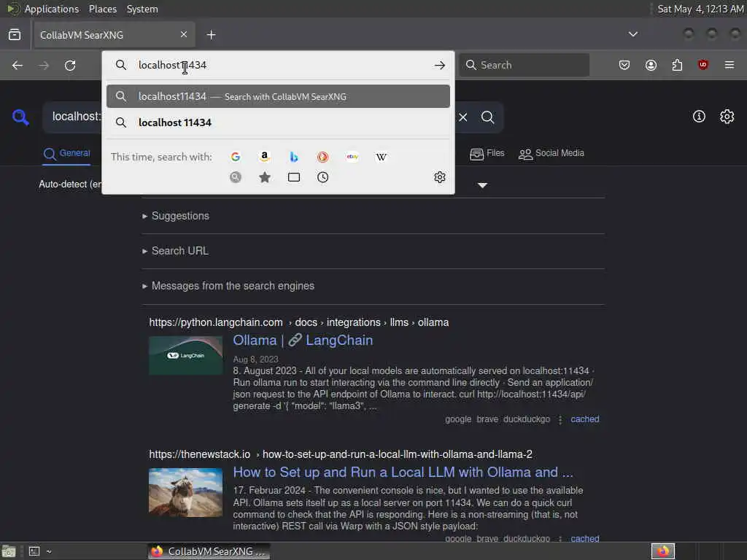
Task: Close the CollabVM SearXNG tab
Action: tap(184, 34)
